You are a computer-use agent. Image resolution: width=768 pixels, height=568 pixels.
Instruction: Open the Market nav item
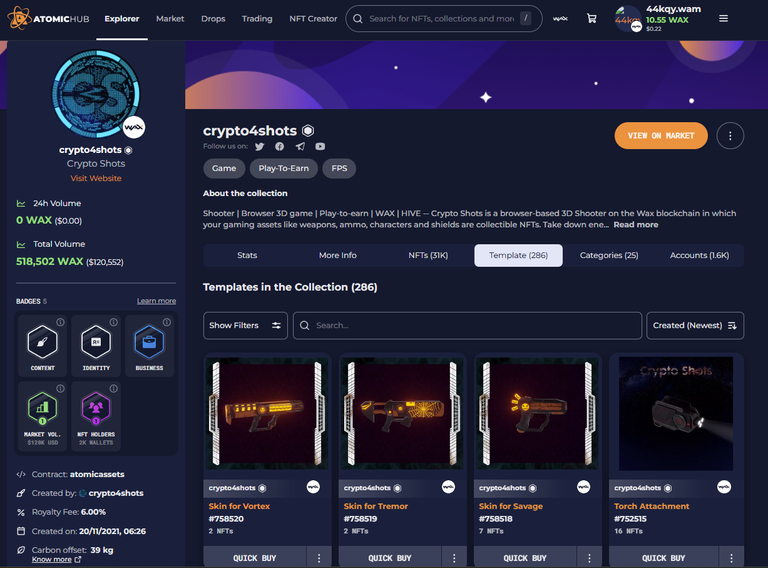[x=170, y=19]
